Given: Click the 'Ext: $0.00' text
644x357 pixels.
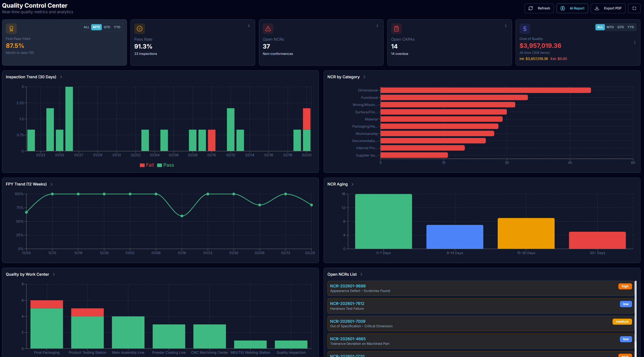Looking at the screenshot, I should point(559,59).
